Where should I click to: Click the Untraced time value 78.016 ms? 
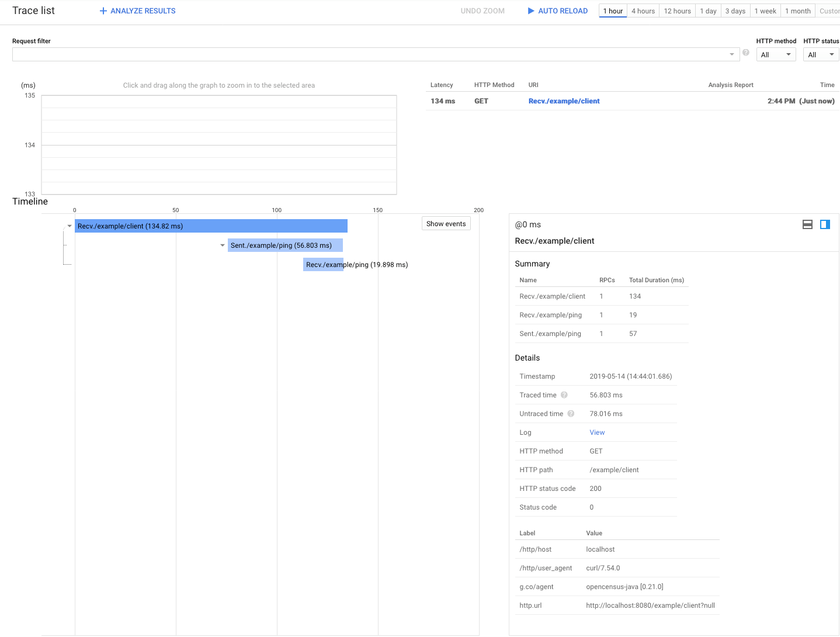pyautogui.click(x=606, y=414)
